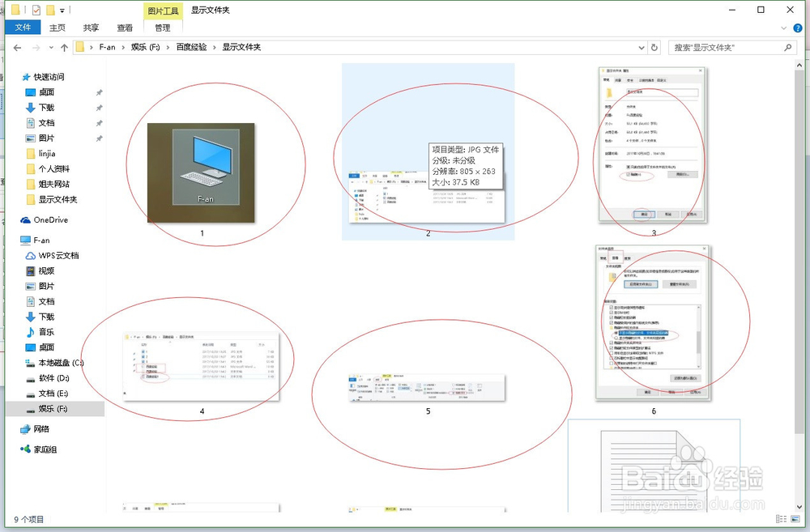Select image thumbnail named 5

point(427,388)
